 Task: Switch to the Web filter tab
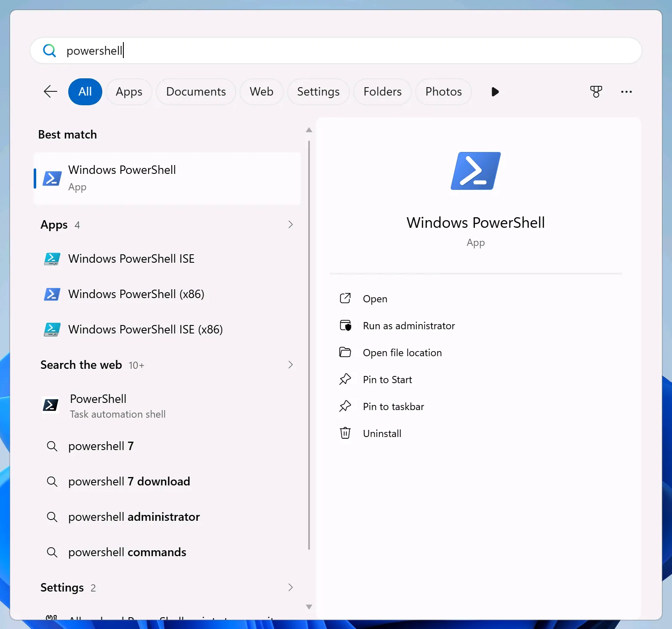point(261,92)
